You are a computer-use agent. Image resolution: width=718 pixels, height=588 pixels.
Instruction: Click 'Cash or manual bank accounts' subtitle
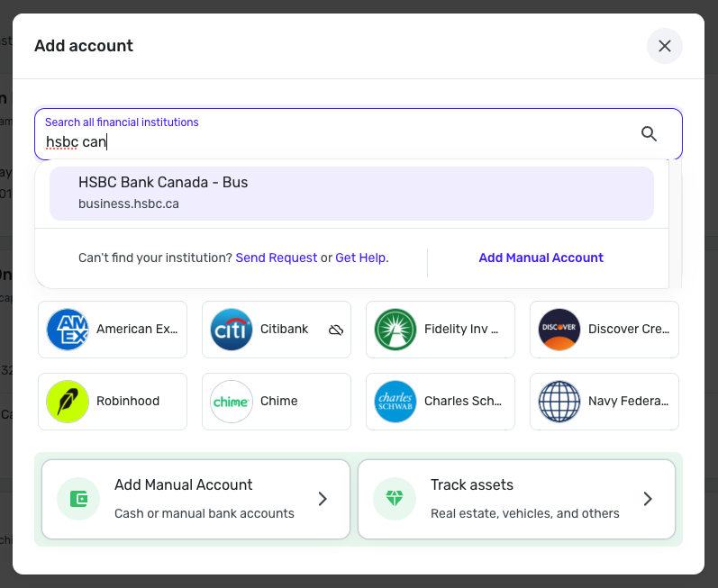pos(204,513)
